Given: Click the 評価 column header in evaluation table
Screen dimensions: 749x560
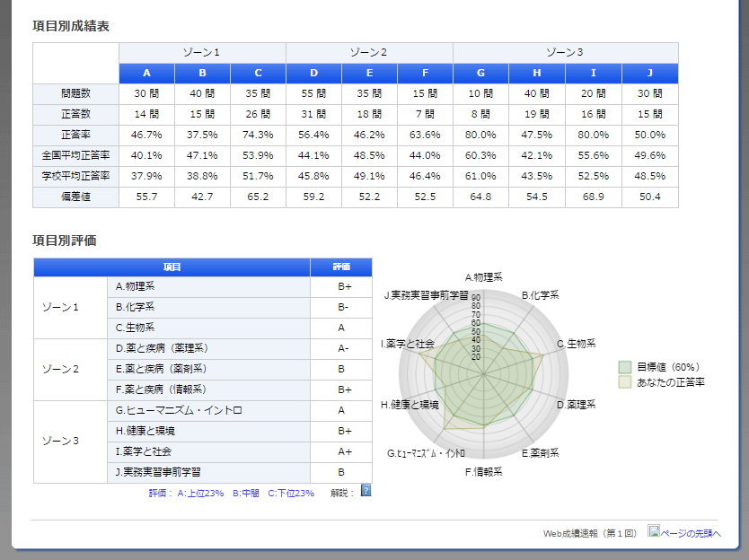Looking at the screenshot, I should pyautogui.click(x=340, y=267).
